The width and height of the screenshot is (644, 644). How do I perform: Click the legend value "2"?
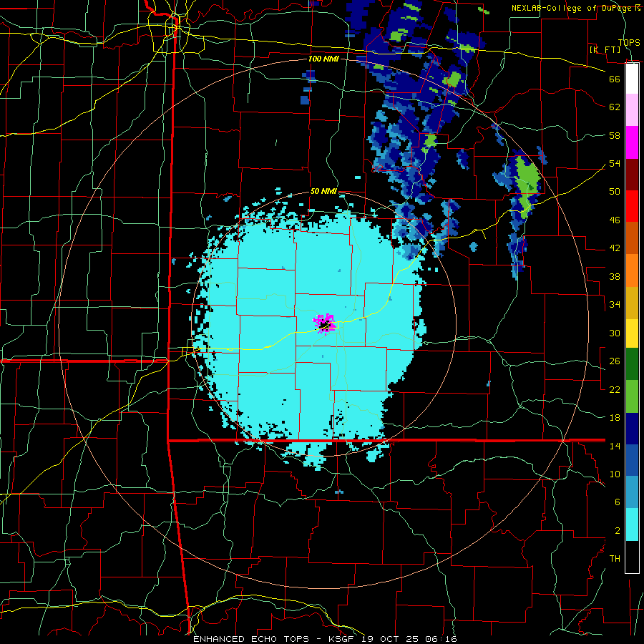[618, 531]
